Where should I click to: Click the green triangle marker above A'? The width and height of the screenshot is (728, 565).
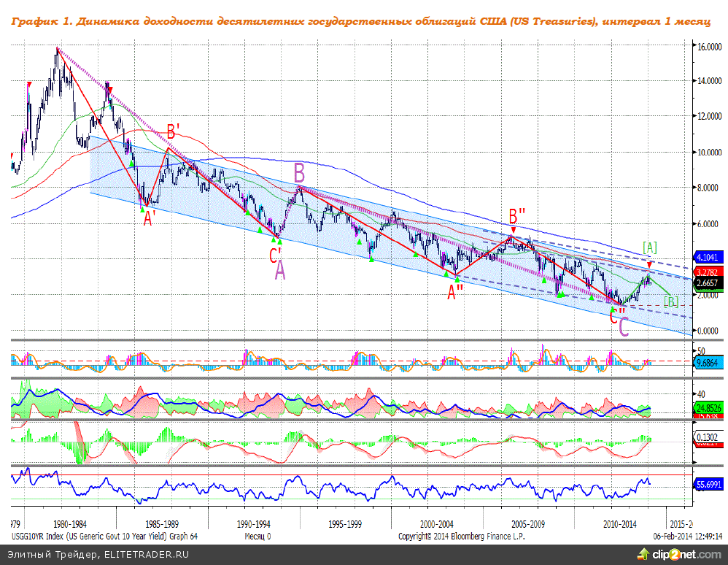click(x=143, y=210)
